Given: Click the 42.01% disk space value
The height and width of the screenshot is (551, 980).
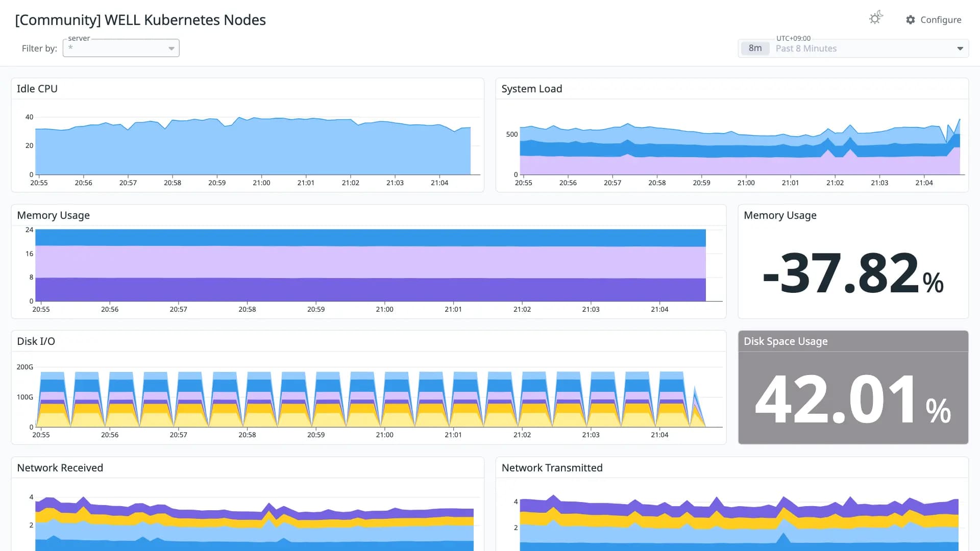Looking at the screenshot, I should (x=853, y=399).
